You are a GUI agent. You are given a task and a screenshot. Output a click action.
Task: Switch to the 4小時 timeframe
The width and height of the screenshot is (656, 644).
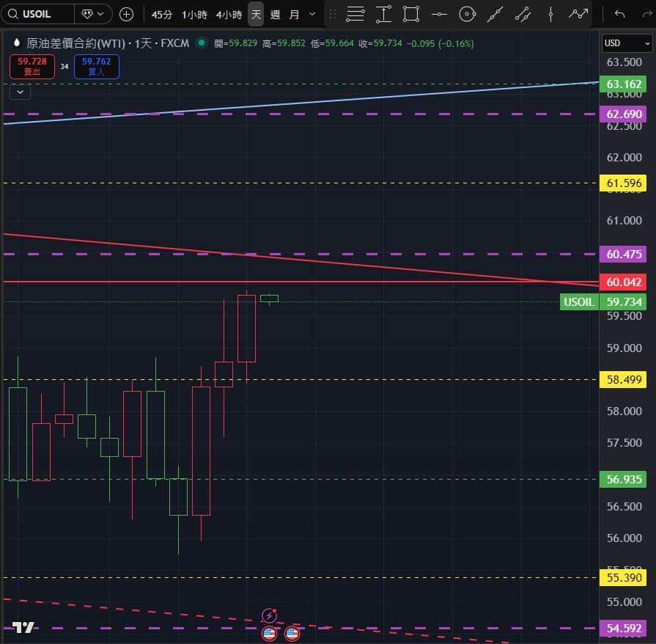(x=229, y=15)
